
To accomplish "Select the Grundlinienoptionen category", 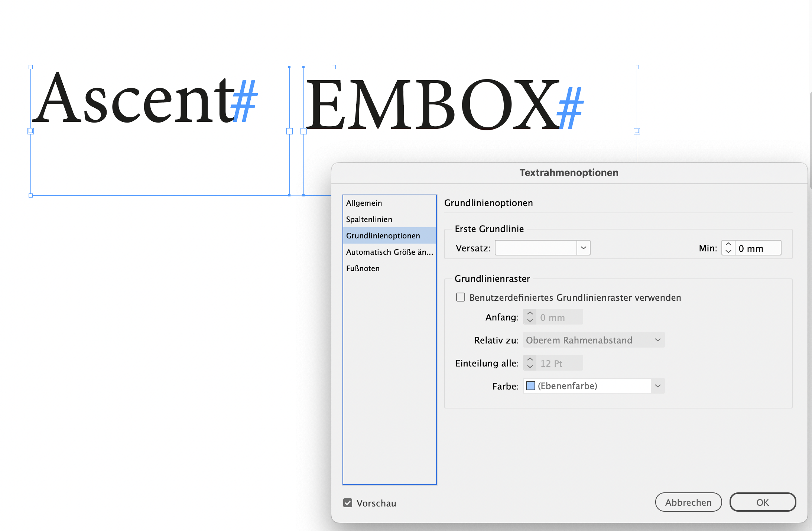I will [383, 235].
